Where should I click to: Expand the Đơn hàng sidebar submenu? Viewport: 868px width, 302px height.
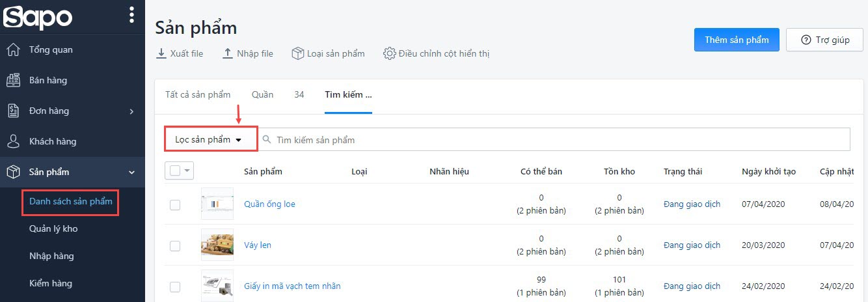tap(131, 111)
